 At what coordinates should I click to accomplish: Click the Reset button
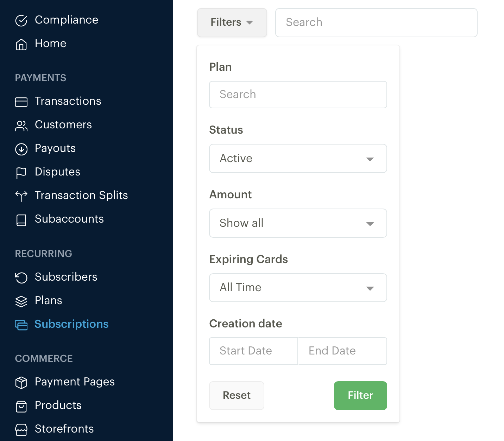[x=237, y=395]
